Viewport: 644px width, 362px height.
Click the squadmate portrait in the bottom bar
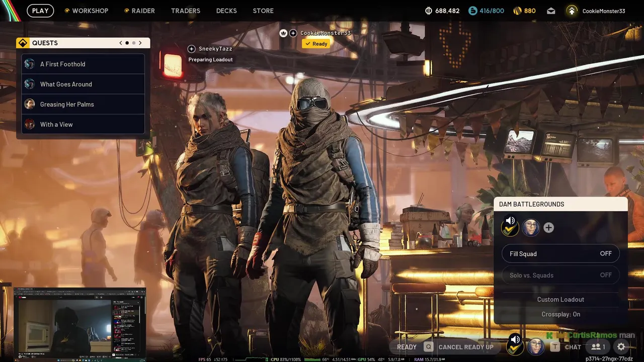pos(535,346)
